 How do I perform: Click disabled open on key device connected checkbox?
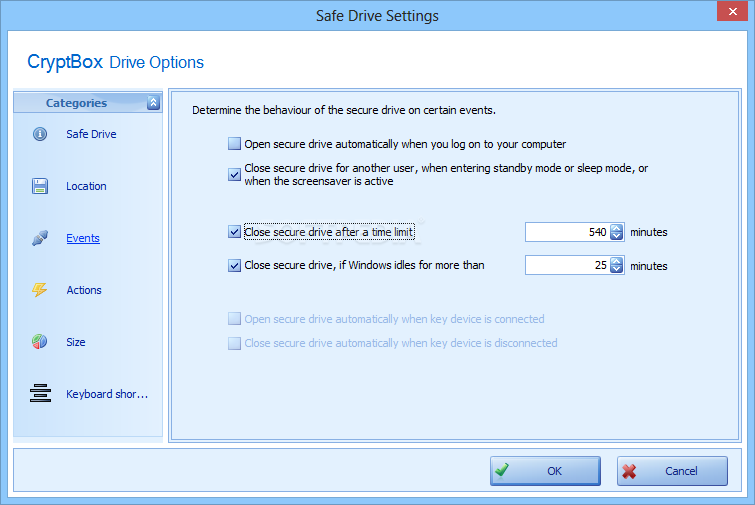coord(234,319)
